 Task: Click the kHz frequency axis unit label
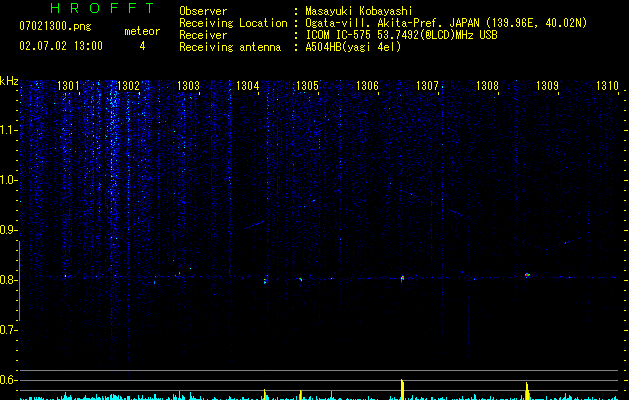[9, 81]
